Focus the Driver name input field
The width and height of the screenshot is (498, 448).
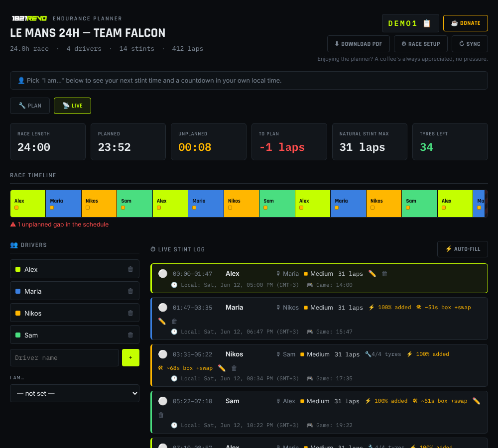64,357
